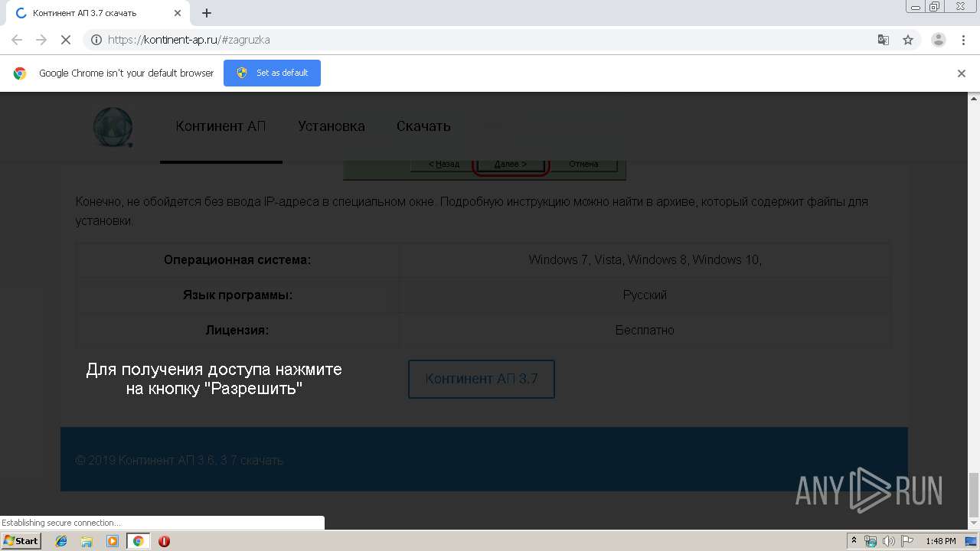
Task: Click the Бесплатно table value
Action: [x=645, y=331]
